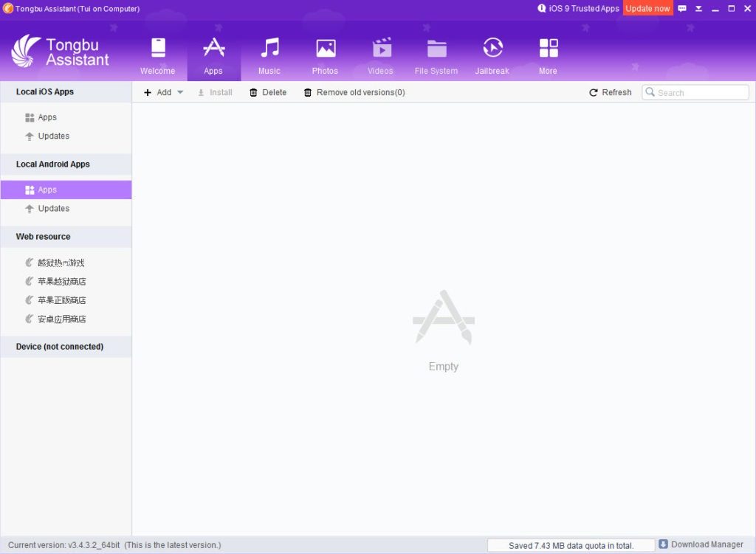Click the Delete trash button

[268, 92]
